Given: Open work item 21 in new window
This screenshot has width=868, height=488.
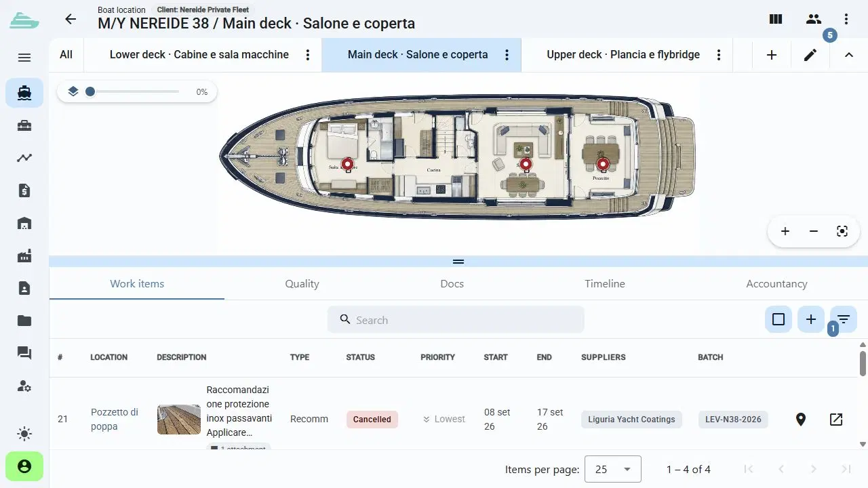Looking at the screenshot, I should pos(836,420).
